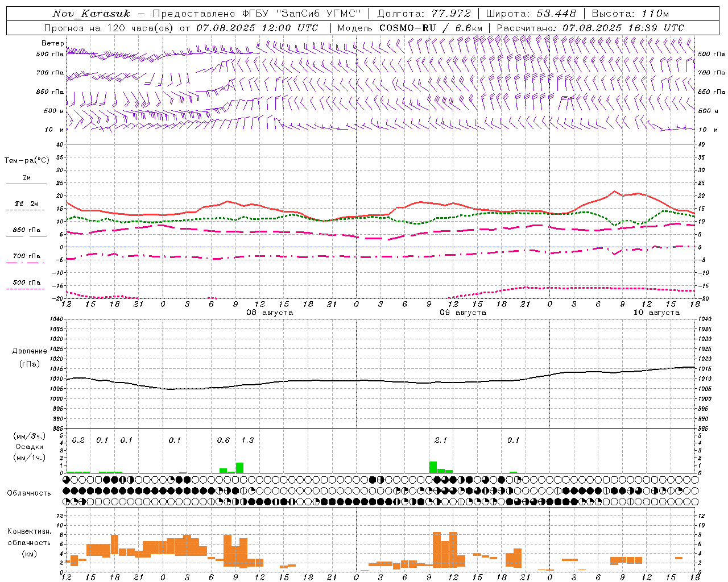
Task: Select the date label 10 августа
Action: point(656,313)
